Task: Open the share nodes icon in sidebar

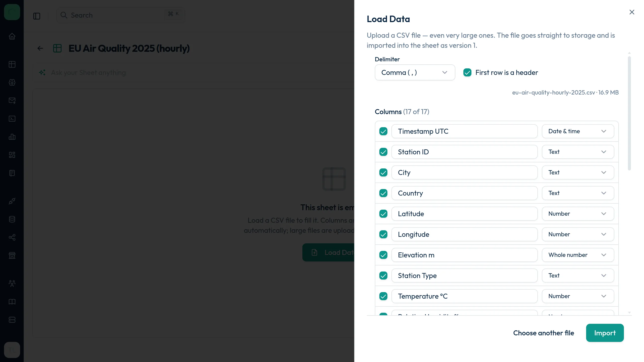Action: [12, 237]
